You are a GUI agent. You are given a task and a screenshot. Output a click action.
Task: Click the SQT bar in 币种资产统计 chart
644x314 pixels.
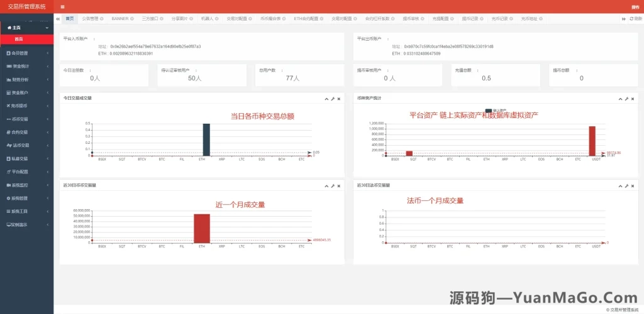[x=409, y=153]
